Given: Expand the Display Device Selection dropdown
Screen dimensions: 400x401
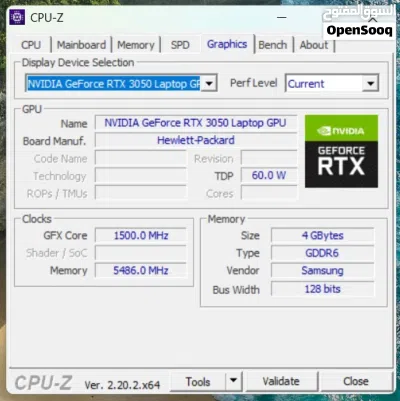Looking at the screenshot, I should click(209, 83).
